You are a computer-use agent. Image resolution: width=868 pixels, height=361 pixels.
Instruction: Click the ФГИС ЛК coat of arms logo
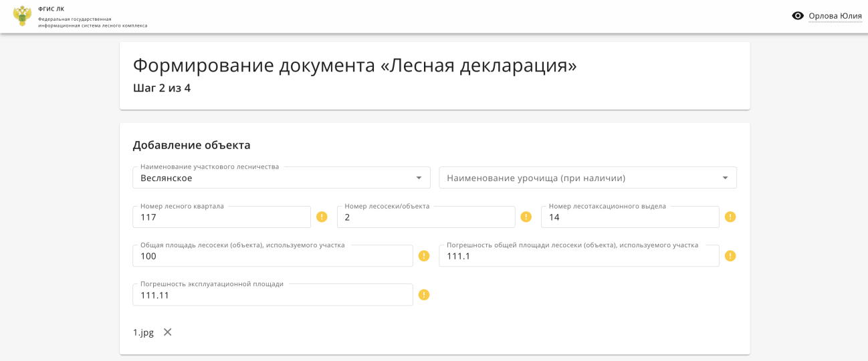coord(22,16)
